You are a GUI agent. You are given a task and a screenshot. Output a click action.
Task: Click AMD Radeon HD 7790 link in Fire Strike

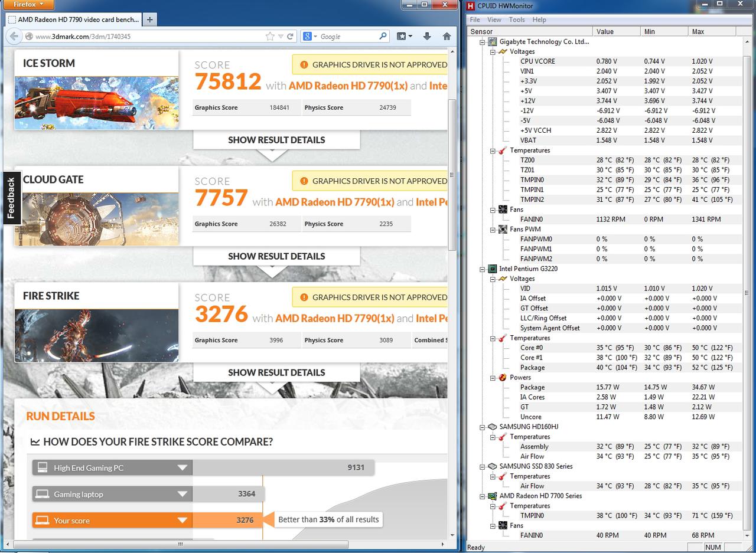(x=334, y=318)
